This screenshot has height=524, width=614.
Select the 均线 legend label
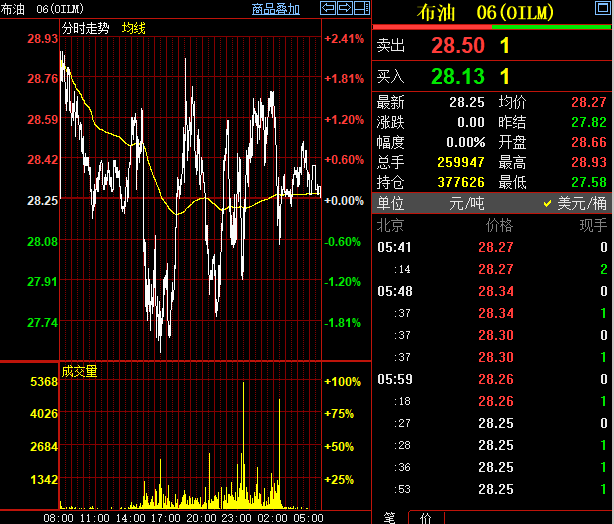coord(134,28)
